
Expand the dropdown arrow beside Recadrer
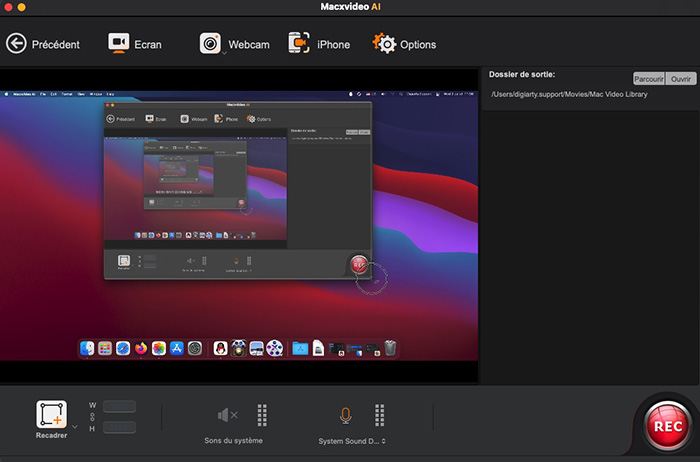point(75,427)
